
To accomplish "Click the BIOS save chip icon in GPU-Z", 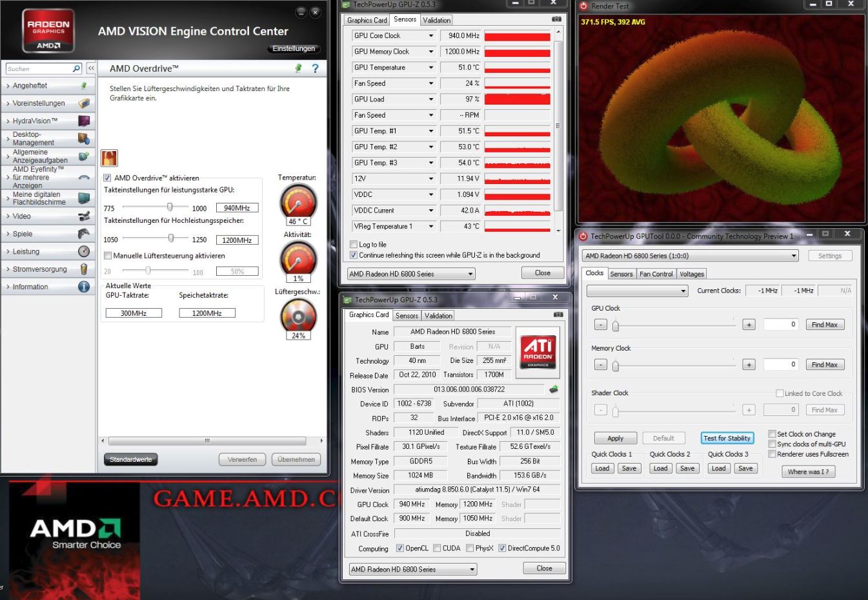I will coord(553,389).
